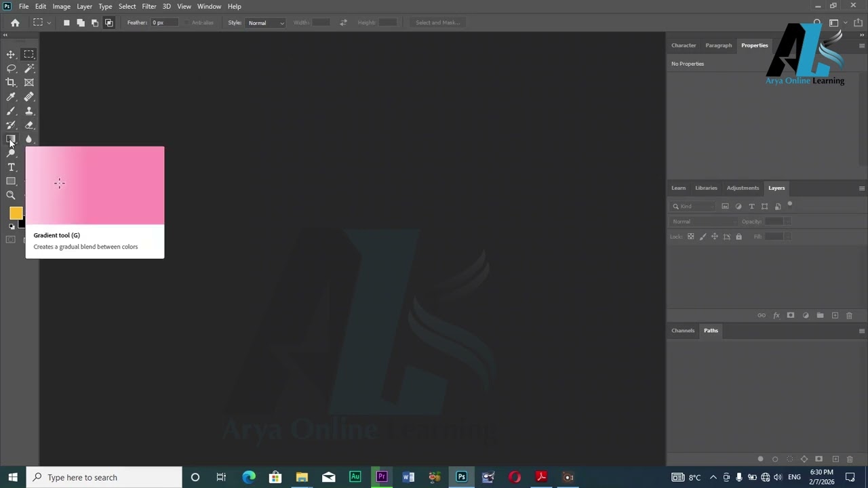Fill path with foreground color icon

pos(760,459)
